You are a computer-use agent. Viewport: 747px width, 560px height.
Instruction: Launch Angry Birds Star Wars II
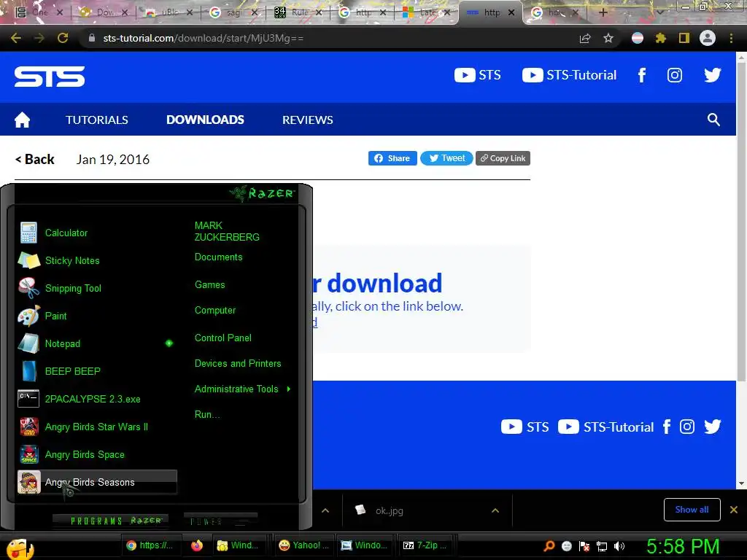click(96, 427)
